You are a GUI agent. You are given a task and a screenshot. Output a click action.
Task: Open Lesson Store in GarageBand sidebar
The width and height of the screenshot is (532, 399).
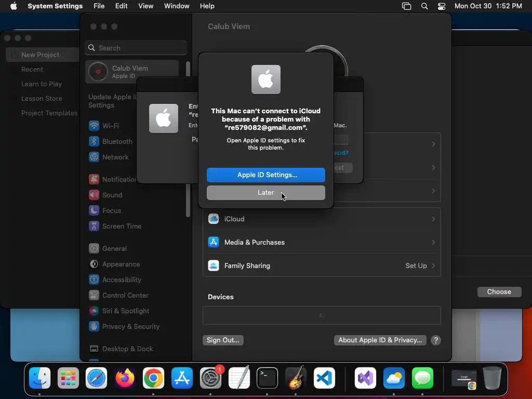42,98
